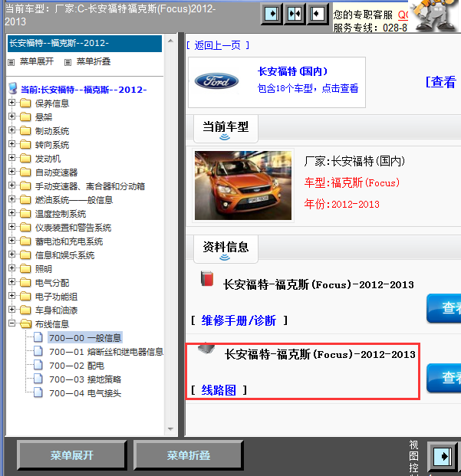Click the center-split view control icon
This screenshot has width=461, height=476.
coord(295,14)
